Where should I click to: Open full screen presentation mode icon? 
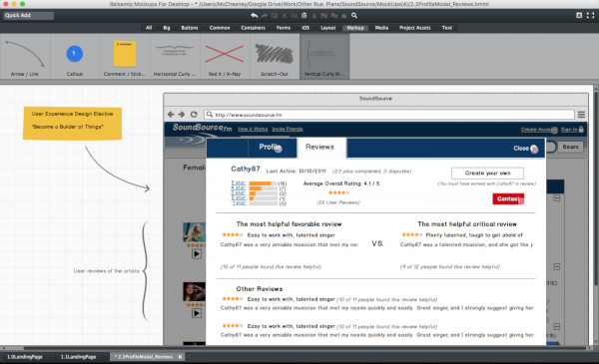pyautogui.click(x=590, y=15)
